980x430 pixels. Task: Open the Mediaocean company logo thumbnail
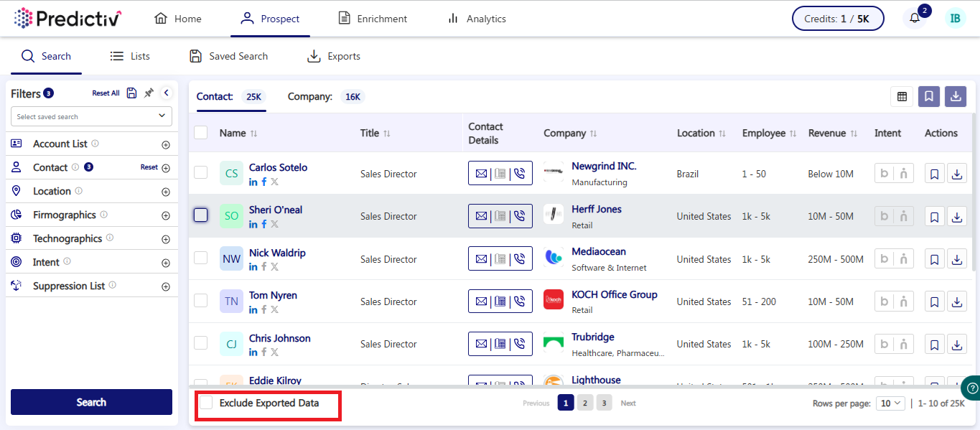[554, 256]
